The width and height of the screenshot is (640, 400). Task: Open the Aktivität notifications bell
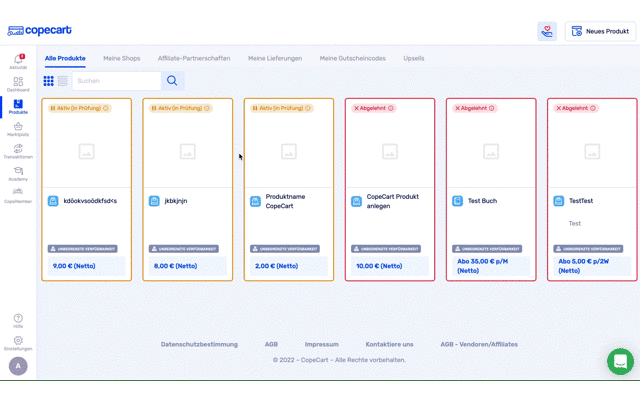(x=18, y=61)
